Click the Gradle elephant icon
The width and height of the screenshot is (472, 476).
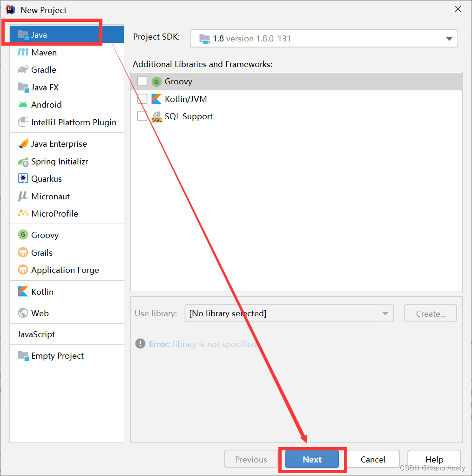tap(23, 69)
